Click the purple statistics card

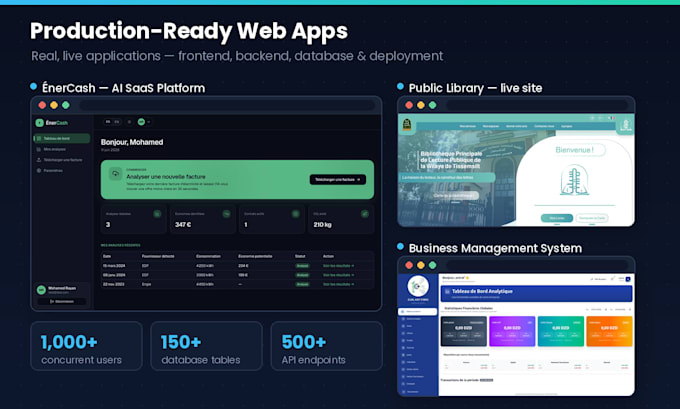point(512,331)
